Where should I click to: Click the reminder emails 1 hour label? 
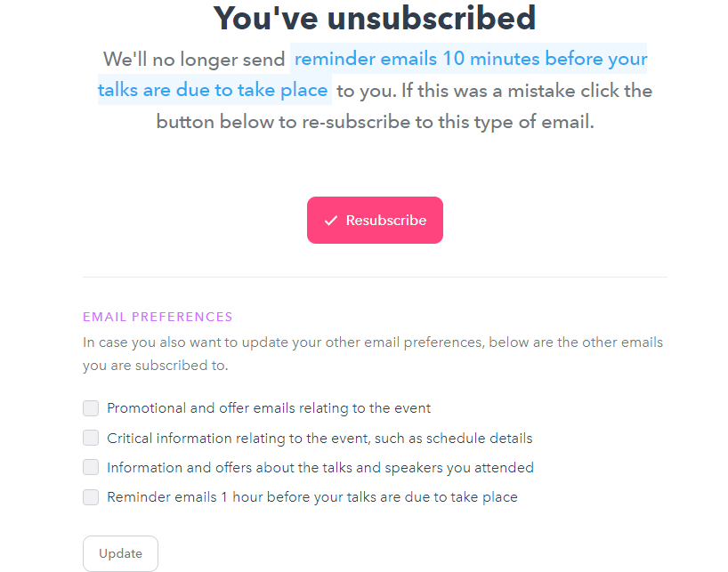pyautogui.click(x=312, y=497)
